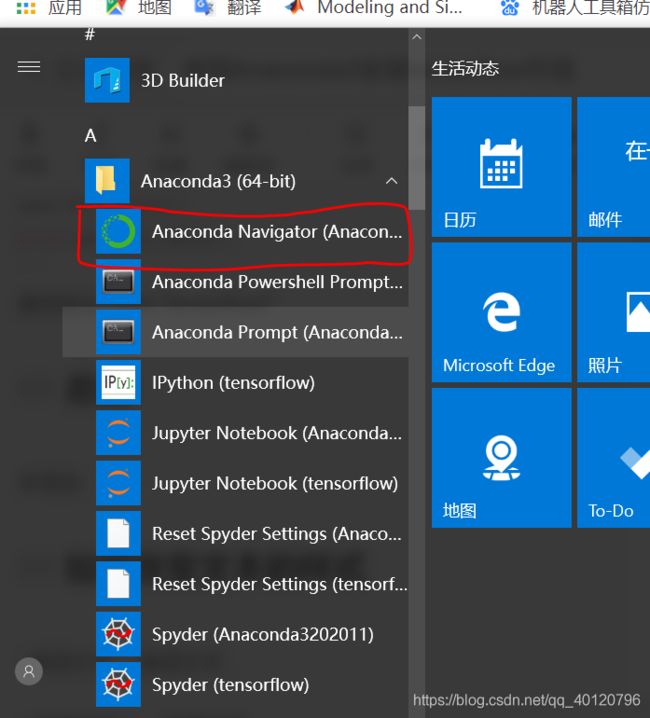
Task: Open Anaconda Prompt console icon
Action: click(118, 332)
